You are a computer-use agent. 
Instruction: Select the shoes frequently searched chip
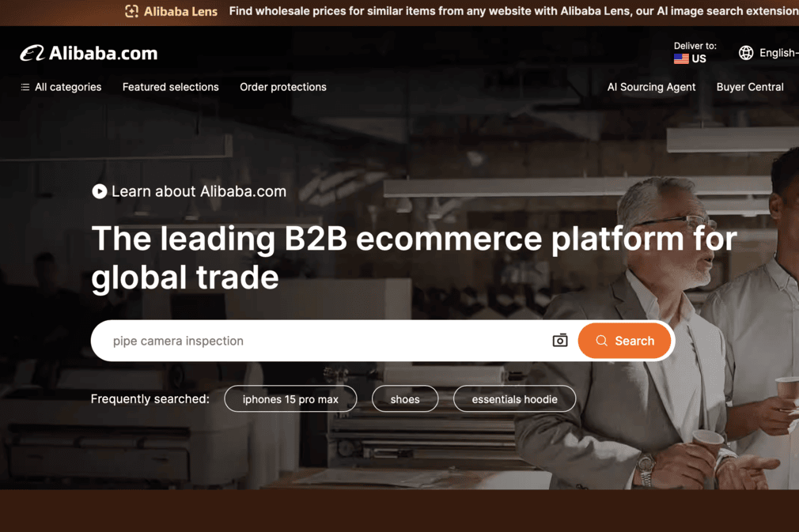tap(405, 399)
